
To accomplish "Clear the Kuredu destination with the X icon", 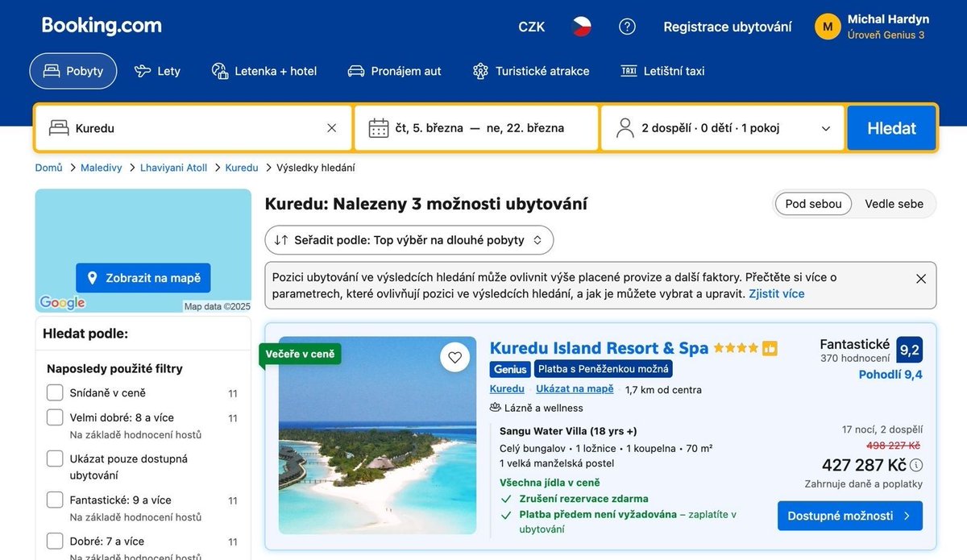I will tap(331, 128).
